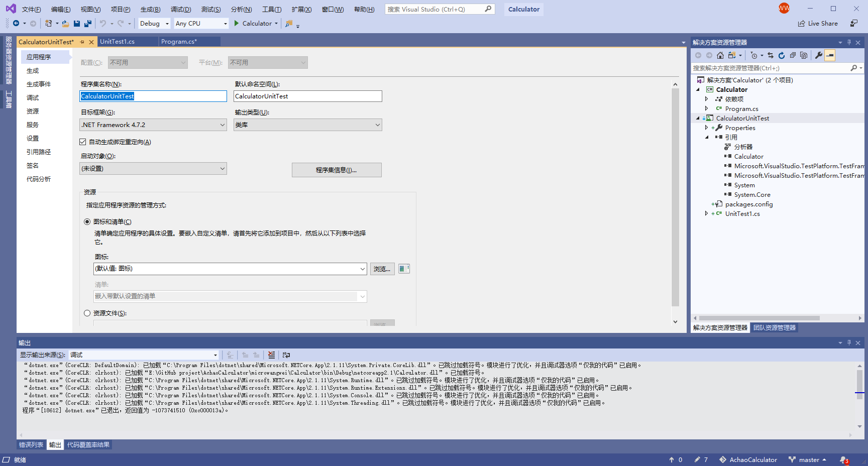Click Solution Explorer horizontal scrollbar
The height and width of the screenshot is (466, 868).
(x=759, y=318)
